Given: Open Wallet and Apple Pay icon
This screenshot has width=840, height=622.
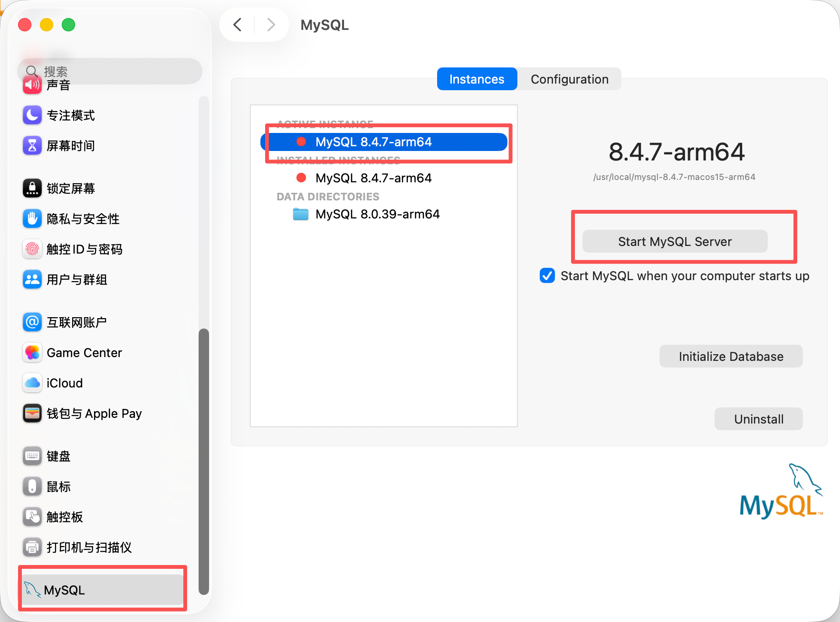Looking at the screenshot, I should point(32,414).
